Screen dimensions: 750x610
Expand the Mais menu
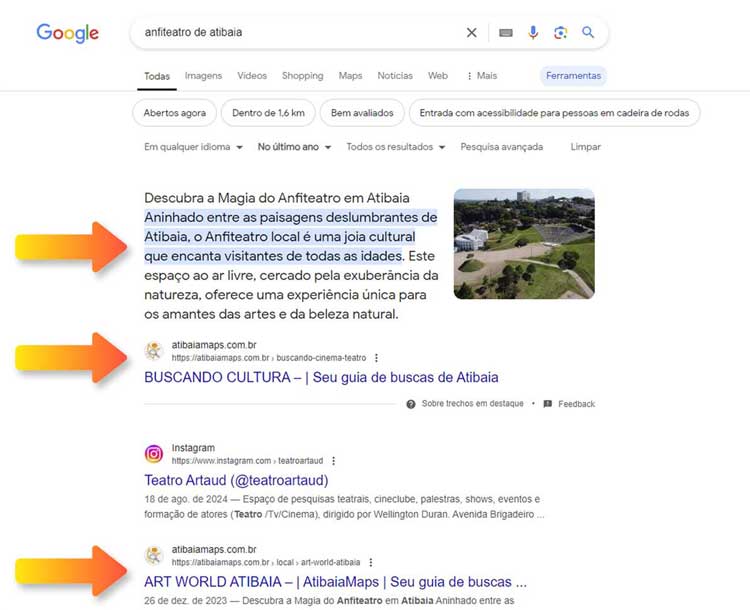(482, 76)
